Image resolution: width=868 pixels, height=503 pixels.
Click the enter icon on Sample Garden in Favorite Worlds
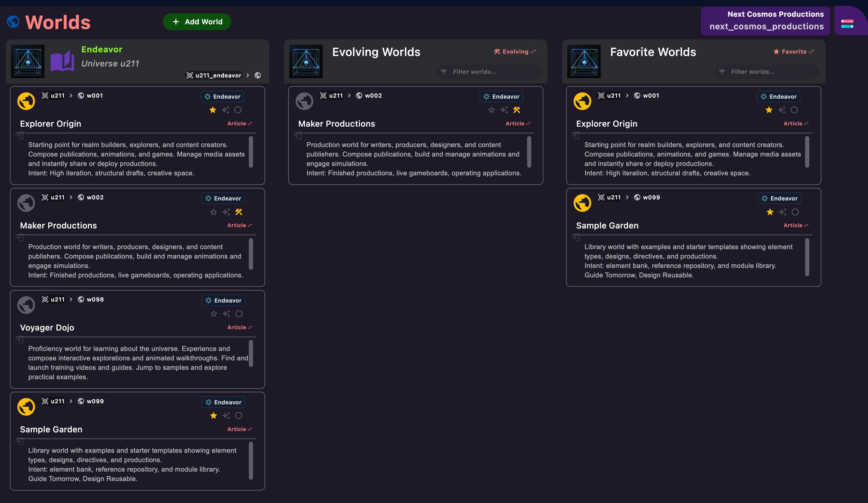point(575,238)
